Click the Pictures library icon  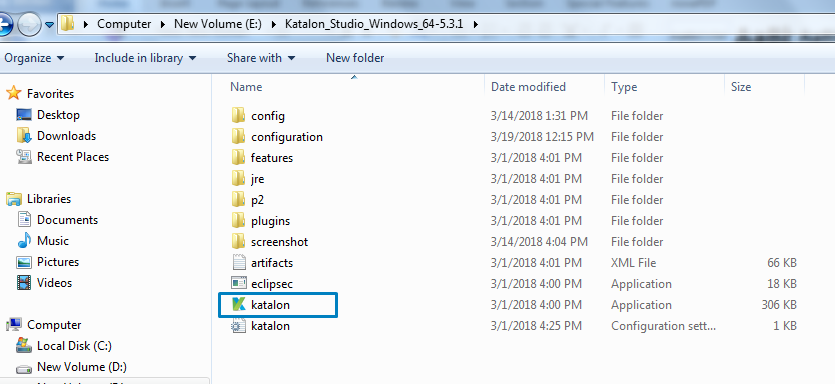(x=24, y=262)
